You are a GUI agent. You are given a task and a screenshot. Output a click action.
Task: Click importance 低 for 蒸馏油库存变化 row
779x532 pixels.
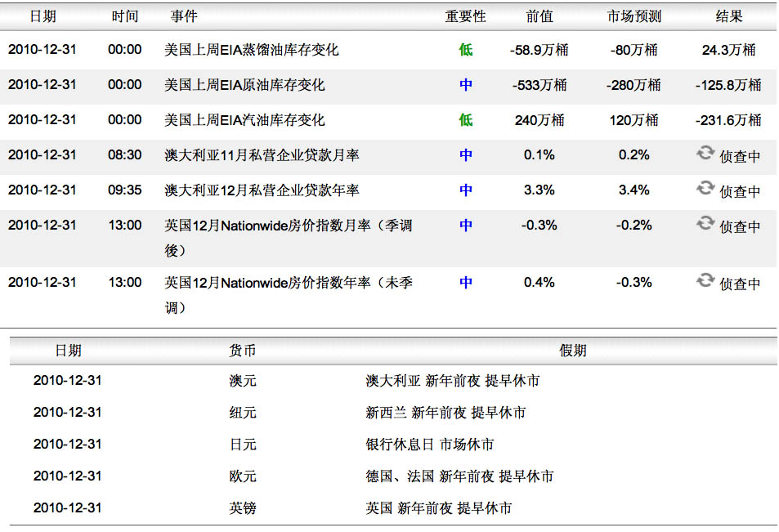click(x=465, y=50)
